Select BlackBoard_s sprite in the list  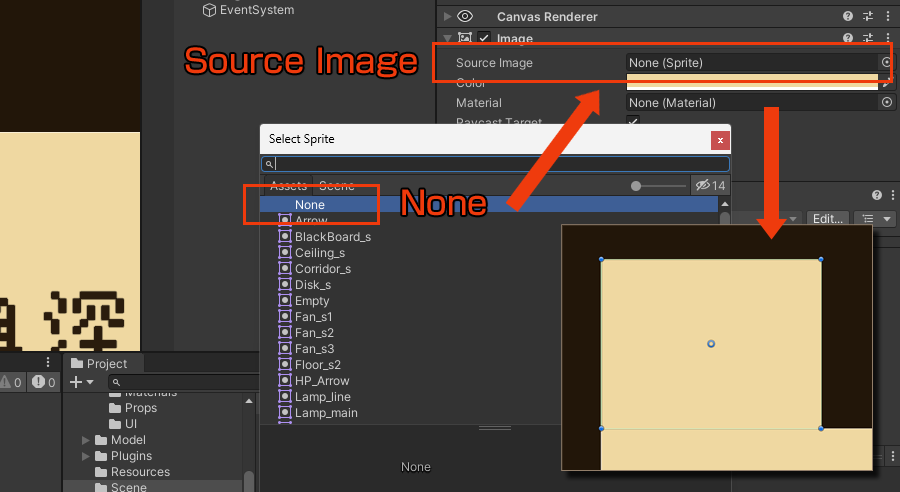332,237
